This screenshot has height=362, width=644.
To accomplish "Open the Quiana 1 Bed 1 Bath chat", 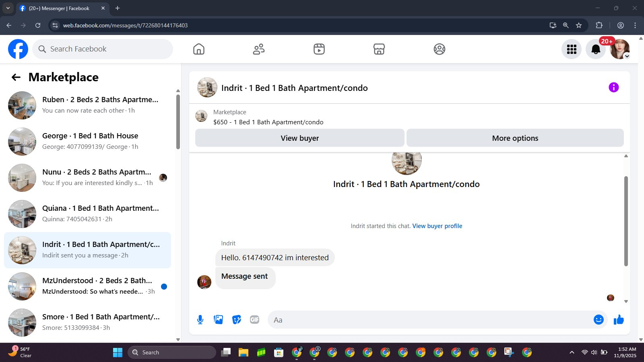I will pos(87,214).
